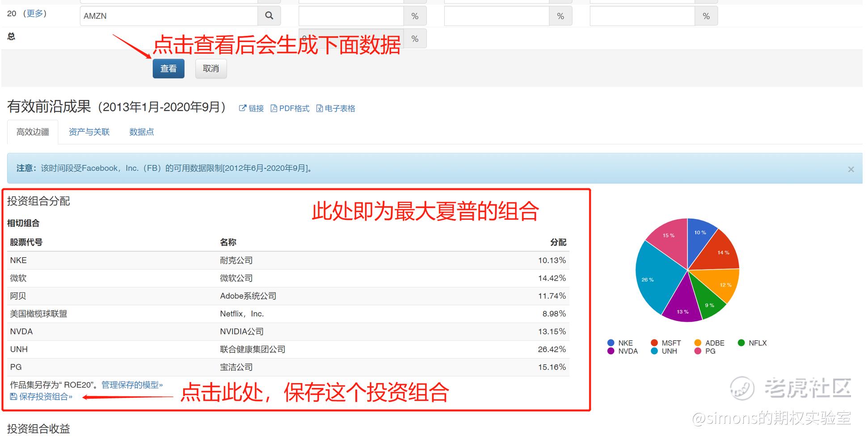Screen dimensions: 868x438
Task: Click the 名称 column header
Action: (x=228, y=242)
